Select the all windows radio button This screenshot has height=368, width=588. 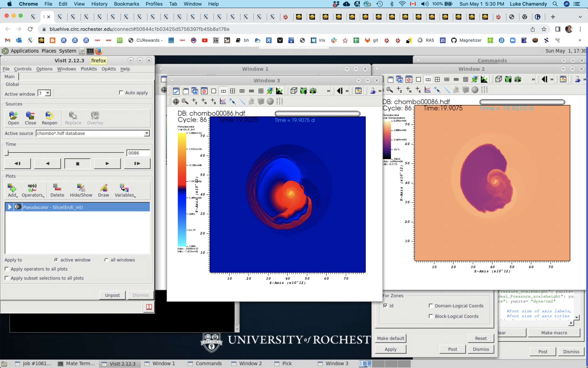tap(106, 260)
